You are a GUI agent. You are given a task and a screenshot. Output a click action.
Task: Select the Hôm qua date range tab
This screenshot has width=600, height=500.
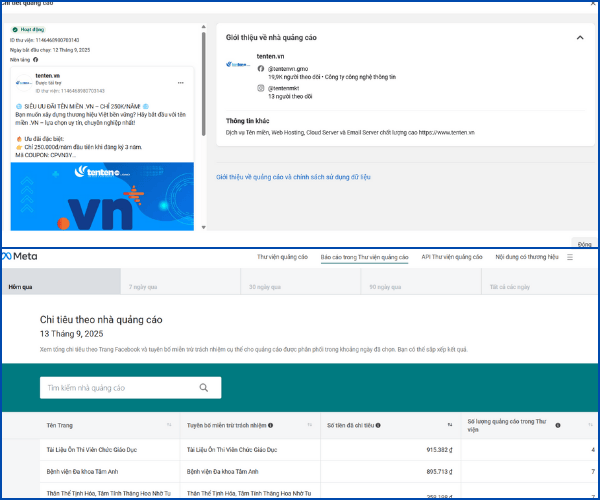[x=61, y=281]
